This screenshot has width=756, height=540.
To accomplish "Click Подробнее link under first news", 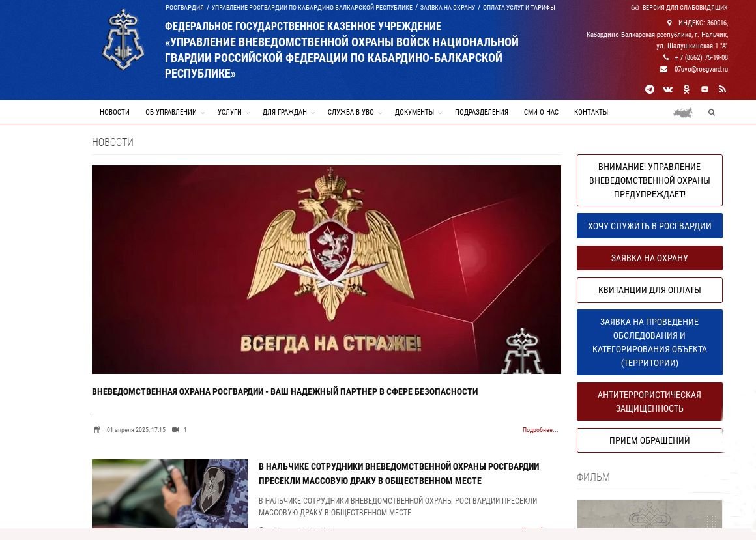I will pos(540,430).
